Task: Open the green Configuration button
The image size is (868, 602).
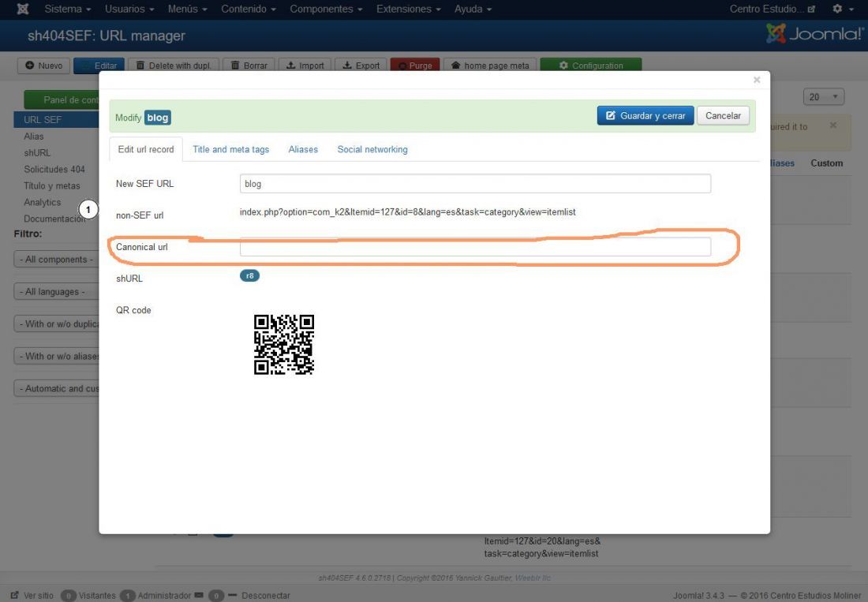Action: pos(591,65)
